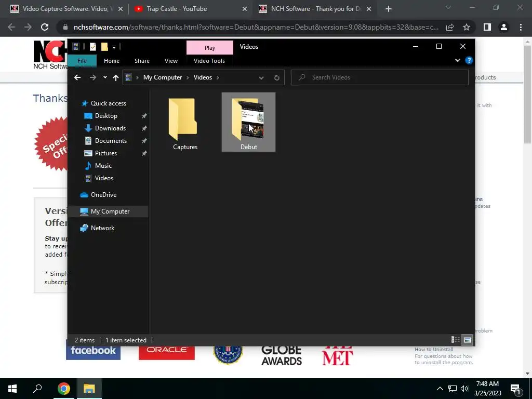Click Chrome icon in taskbar
The width and height of the screenshot is (532, 399).
coord(63,389)
